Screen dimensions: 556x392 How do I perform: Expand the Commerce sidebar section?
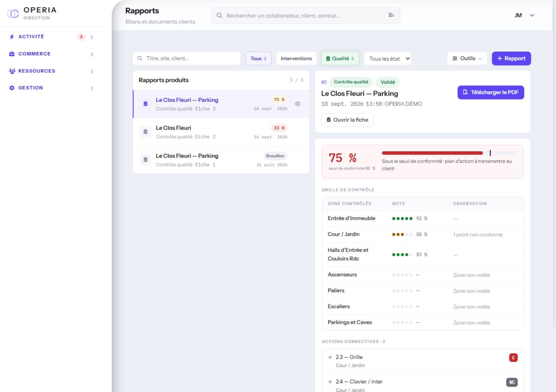92,54
